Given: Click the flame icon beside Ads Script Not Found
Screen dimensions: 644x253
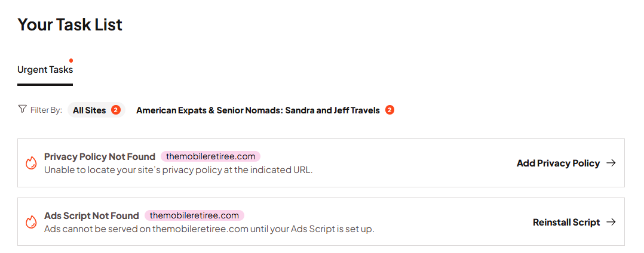Looking at the screenshot, I should [31, 222].
